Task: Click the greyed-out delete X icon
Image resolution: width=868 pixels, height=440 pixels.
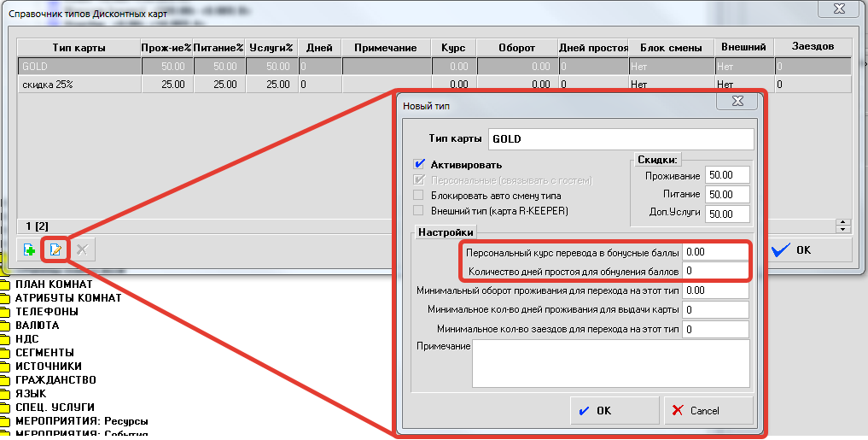Action: 82,249
